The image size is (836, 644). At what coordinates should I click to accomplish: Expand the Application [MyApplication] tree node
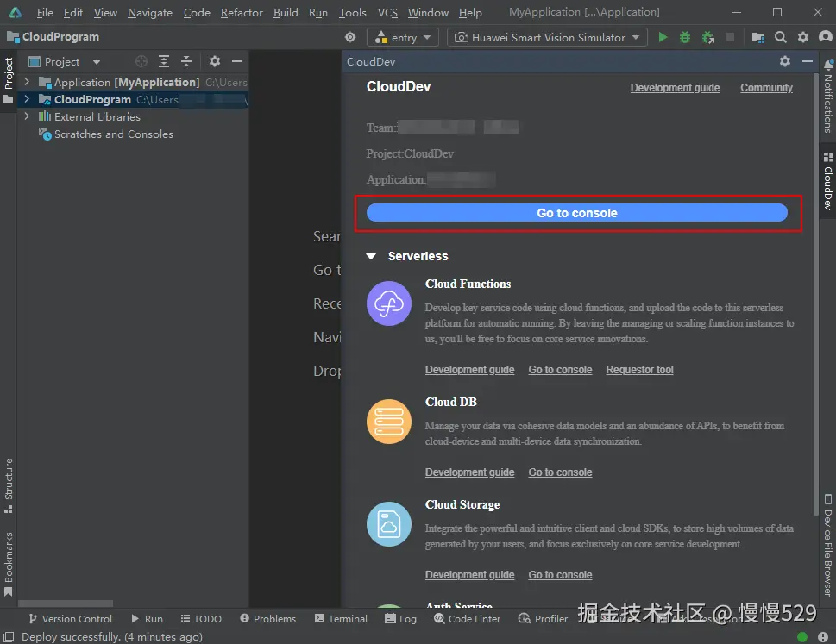pos(27,82)
